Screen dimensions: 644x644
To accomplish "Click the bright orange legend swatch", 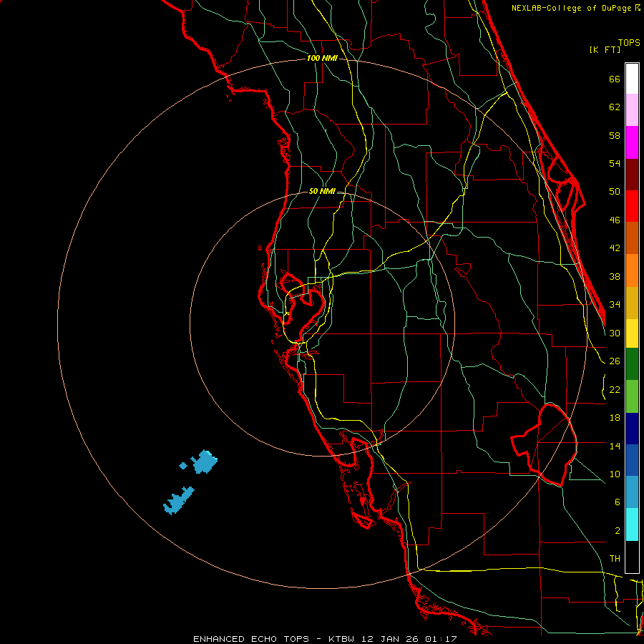I will [x=632, y=270].
